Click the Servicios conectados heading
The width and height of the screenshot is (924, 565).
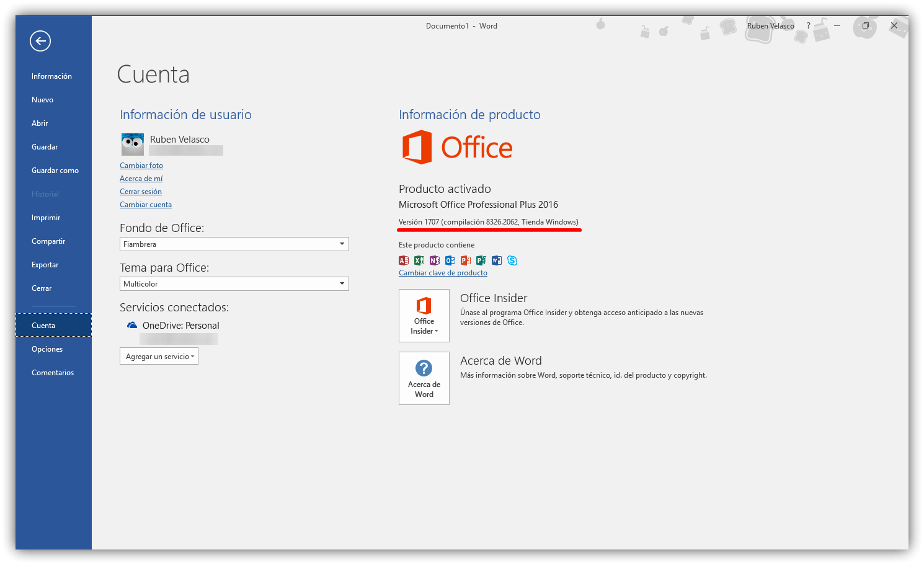174,308
